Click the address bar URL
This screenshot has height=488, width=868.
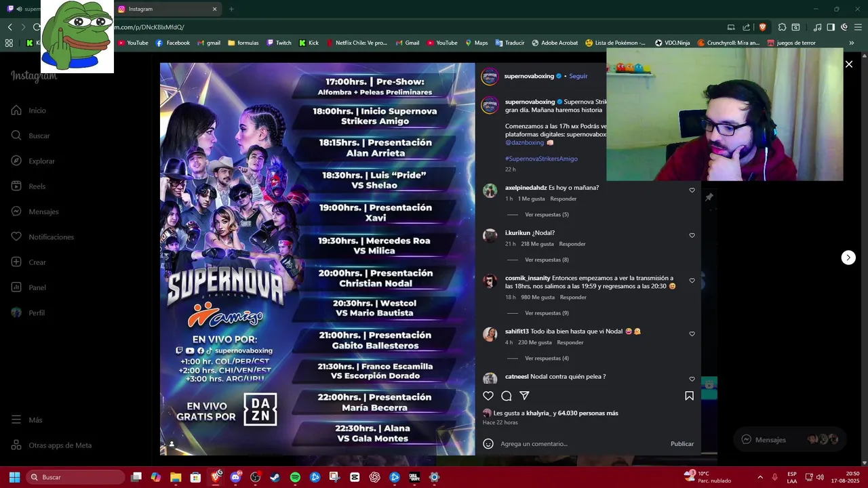pyautogui.click(x=149, y=27)
